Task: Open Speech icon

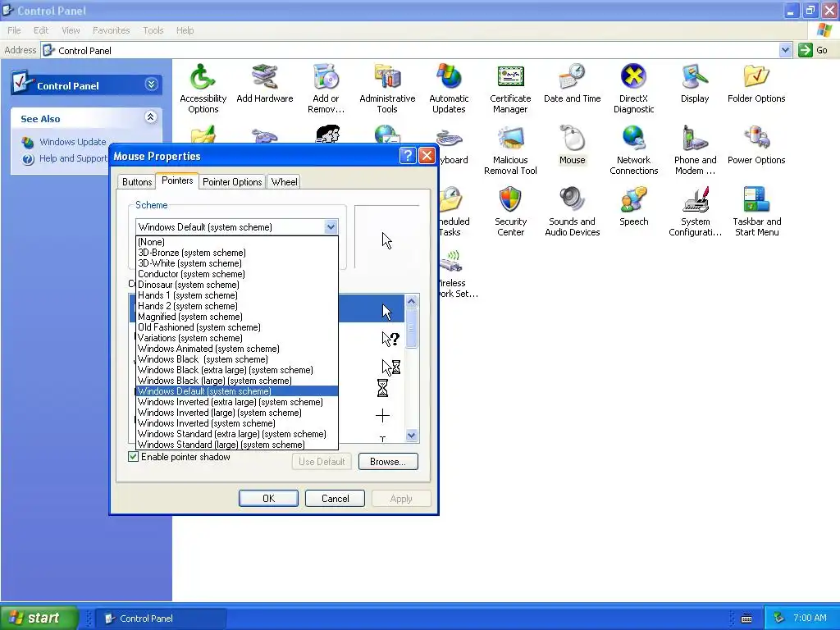Action: pyautogui.click(x=634, y=207)
